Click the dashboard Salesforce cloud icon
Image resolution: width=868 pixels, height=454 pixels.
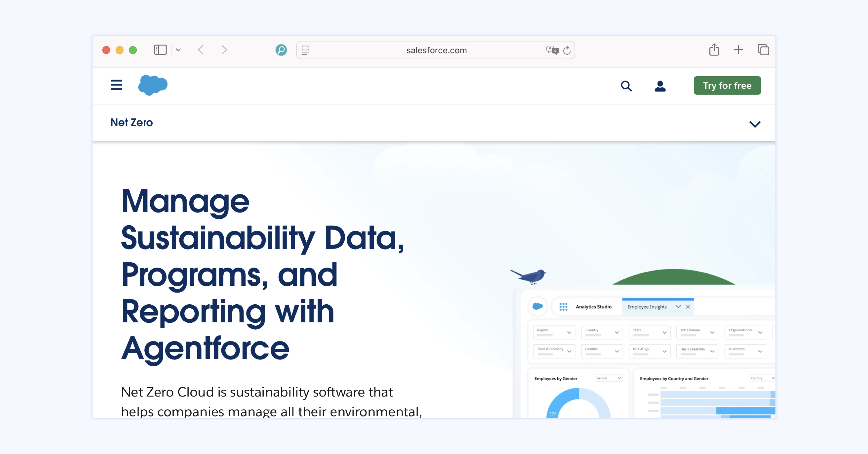coord(537,306)
